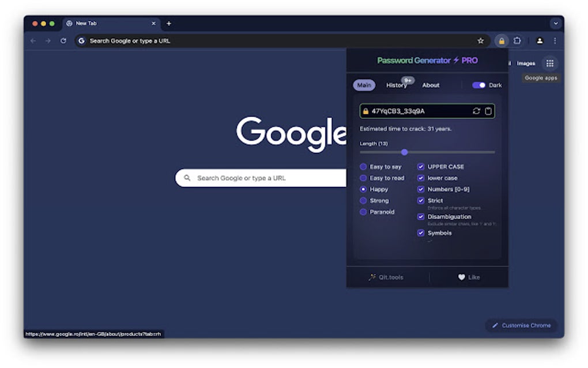The height and width of the screenshot is (368, 588).
Task: Copy the password with the clipboard icon
Action: (x=487, y=110)
